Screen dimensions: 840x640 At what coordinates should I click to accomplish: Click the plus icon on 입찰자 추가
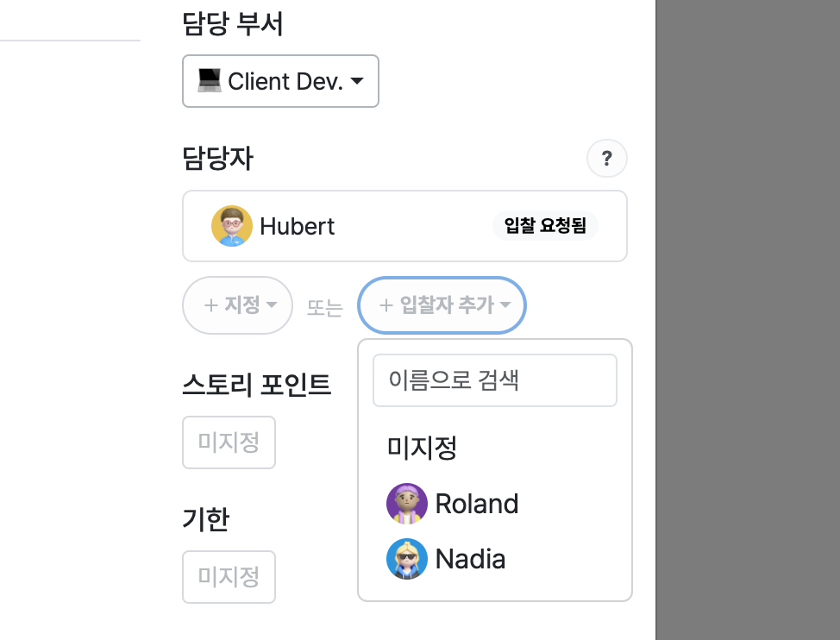pyautogui.click(x=386, y=305)
